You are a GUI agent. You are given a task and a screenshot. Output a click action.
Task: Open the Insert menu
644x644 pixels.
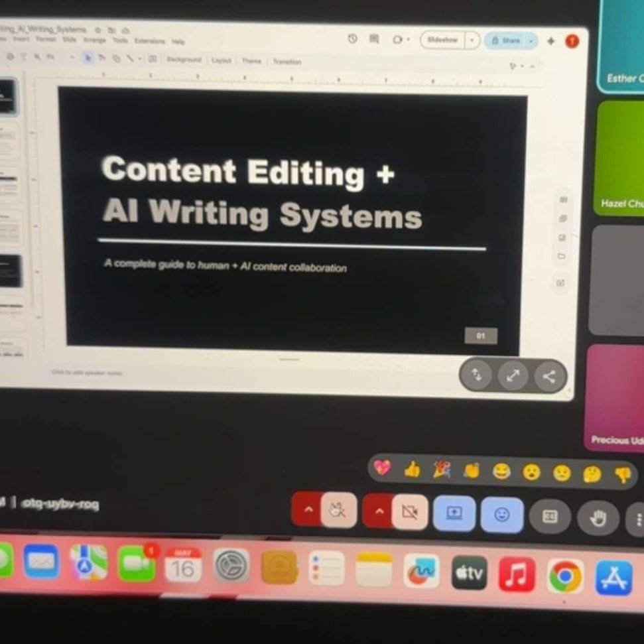[x=21, y=39]
